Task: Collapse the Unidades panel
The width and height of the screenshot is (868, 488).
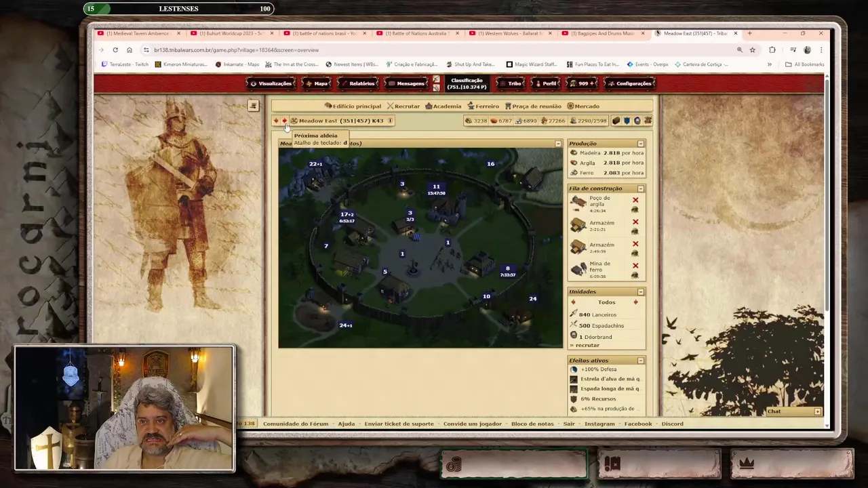Action: click(x=641, y=291)
